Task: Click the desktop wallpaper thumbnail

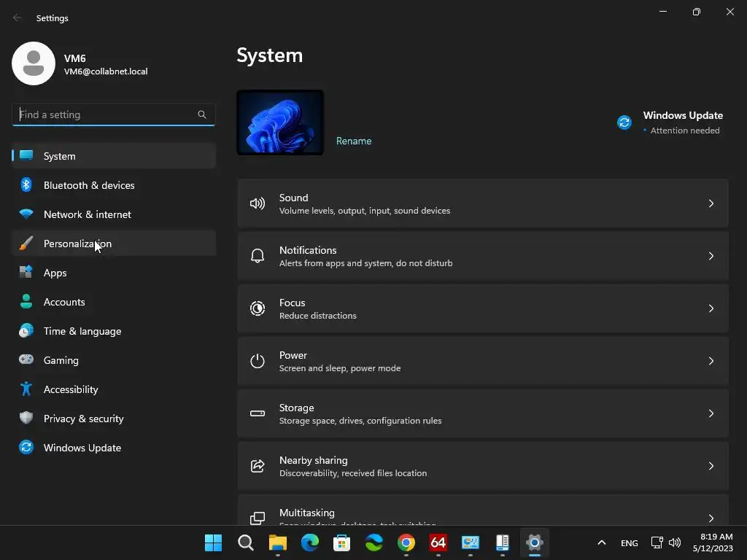Action: click(x=280, y=122)
